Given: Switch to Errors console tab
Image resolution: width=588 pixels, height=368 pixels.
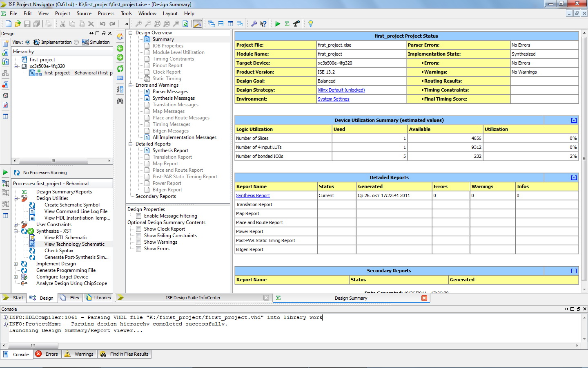Looking at the screenshot, I should pos(47,354).
